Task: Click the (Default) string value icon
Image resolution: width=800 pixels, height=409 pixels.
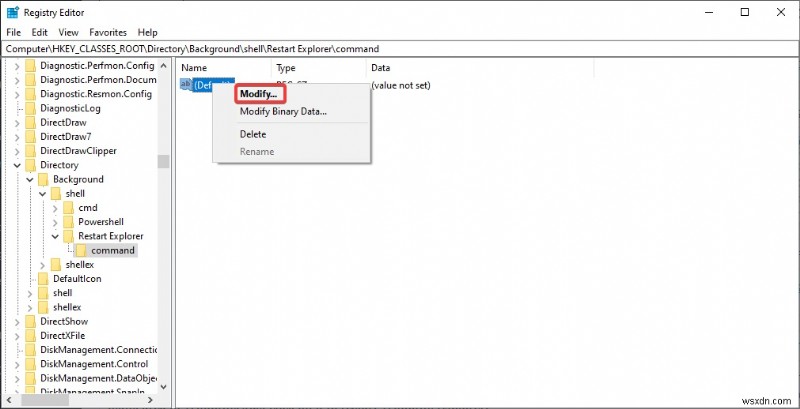Action: [x=186, y=85]
